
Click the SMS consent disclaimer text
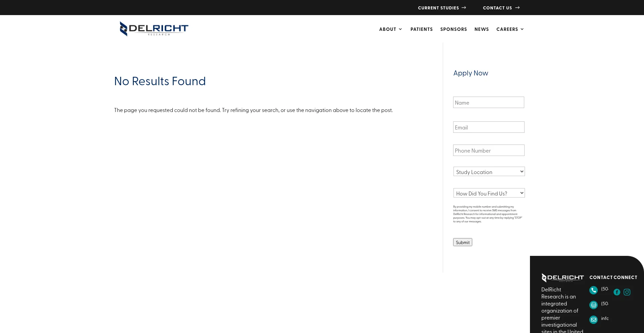[488, 214]
